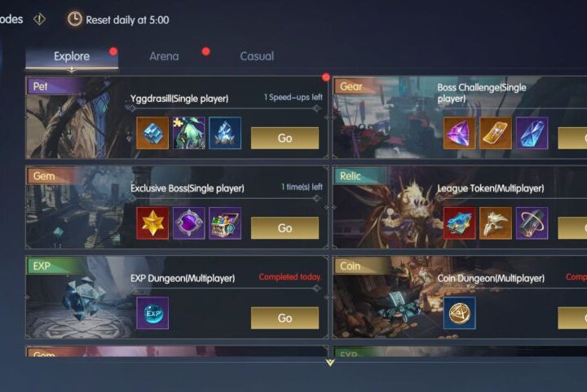Tap the golden ticket reward in Boss Challenge
The width and height of the screenshot is (587, 392).
(496, 133)
